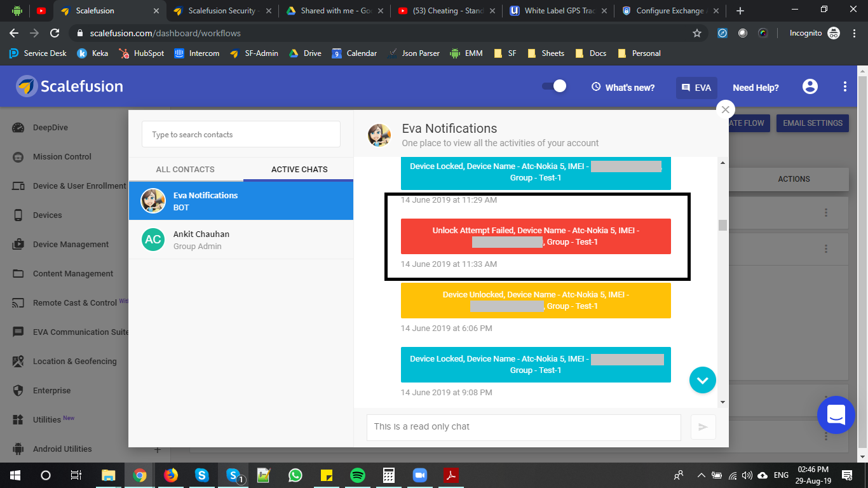Click the Scalefusion logo

coord(70,86)
